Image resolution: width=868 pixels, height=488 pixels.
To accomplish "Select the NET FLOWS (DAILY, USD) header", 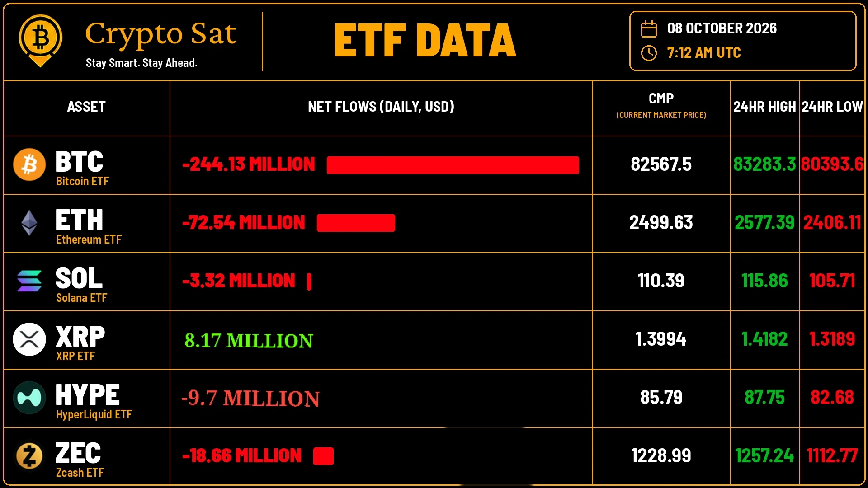I will point(381,107).
